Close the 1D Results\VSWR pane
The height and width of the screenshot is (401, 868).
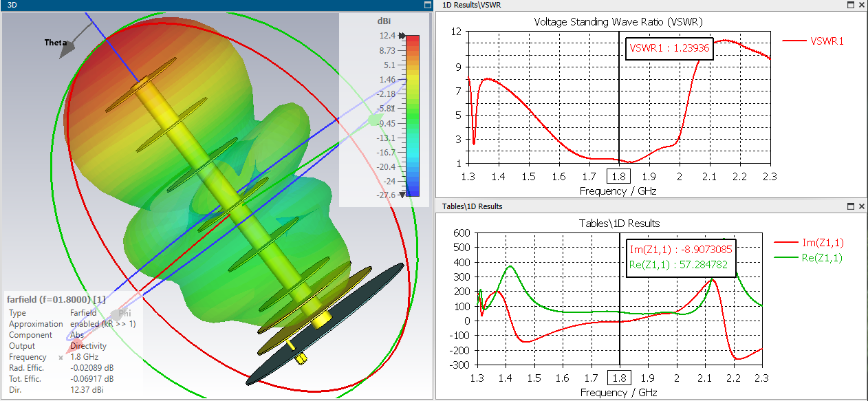pos(860,5)
